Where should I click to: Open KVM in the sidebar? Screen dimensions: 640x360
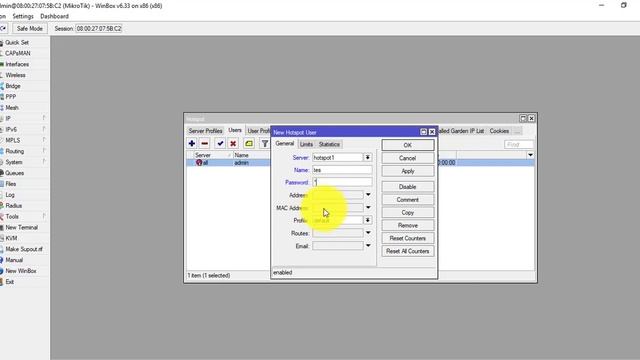[11, 238]
